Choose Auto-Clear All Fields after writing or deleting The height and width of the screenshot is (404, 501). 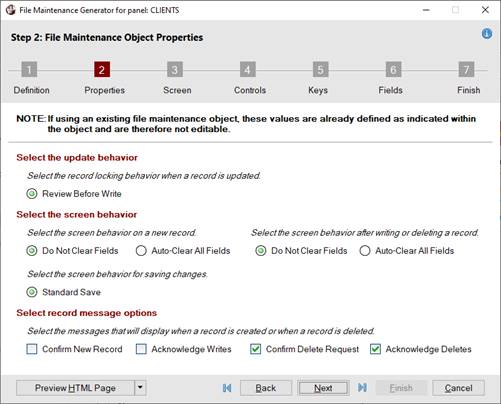[x=365, y=251]
